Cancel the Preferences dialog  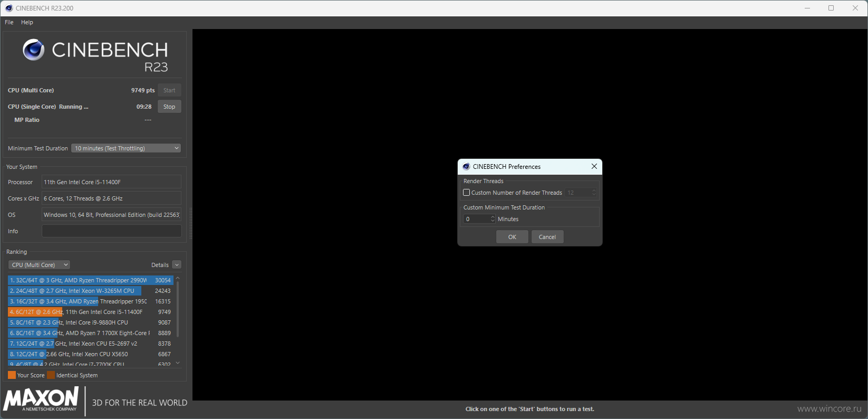tap(547, 237)
